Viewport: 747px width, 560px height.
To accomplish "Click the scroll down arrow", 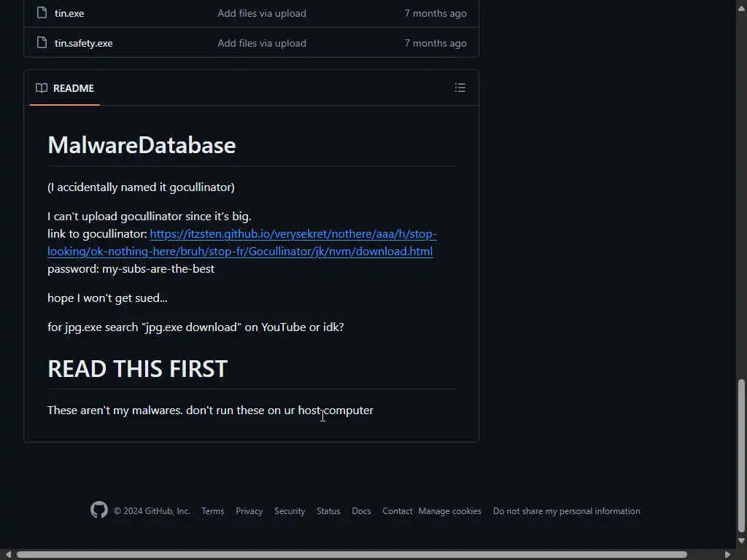I will [x=741, y=541].
